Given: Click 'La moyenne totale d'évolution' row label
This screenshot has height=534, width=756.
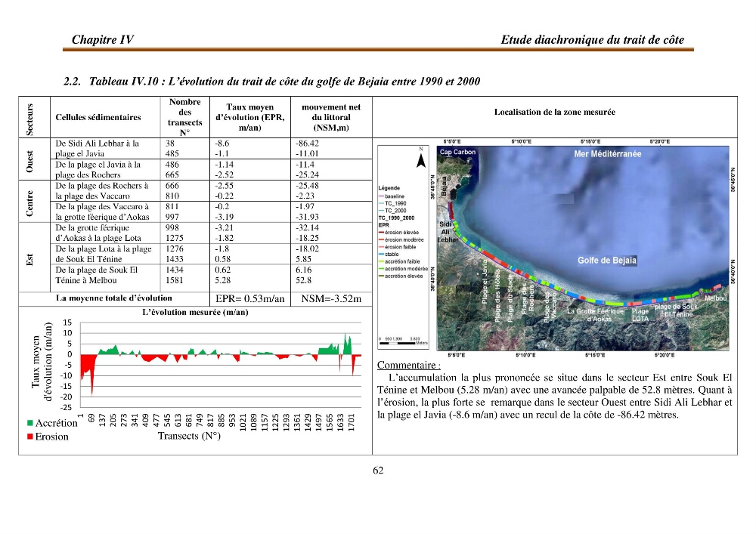Looking at the screenshot, I should tap(114, 298).
